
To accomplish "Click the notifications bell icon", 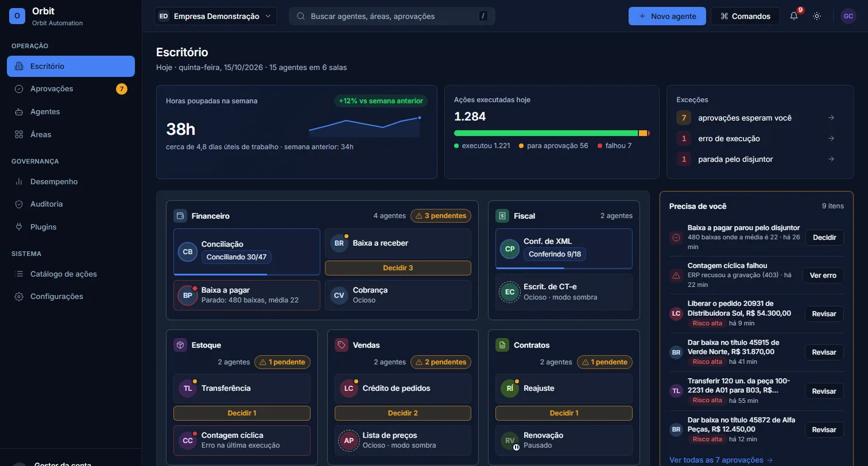I will coord(794,16).
